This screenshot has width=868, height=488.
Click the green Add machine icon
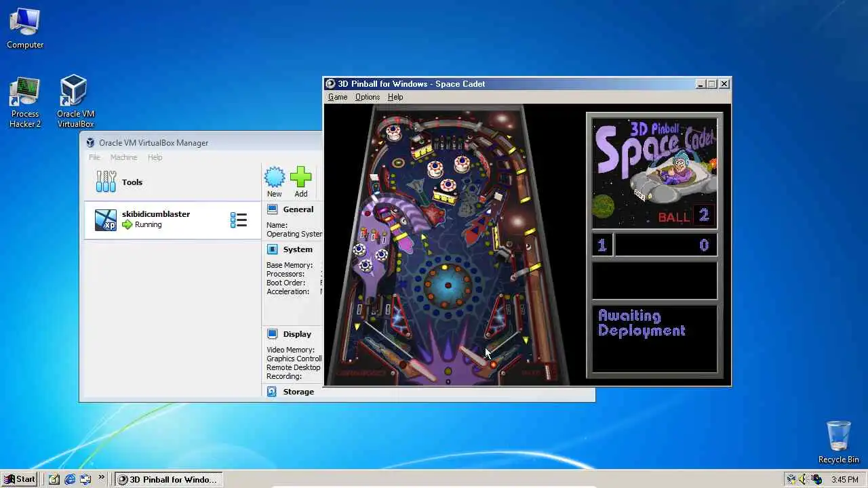[x=301, y=178]
